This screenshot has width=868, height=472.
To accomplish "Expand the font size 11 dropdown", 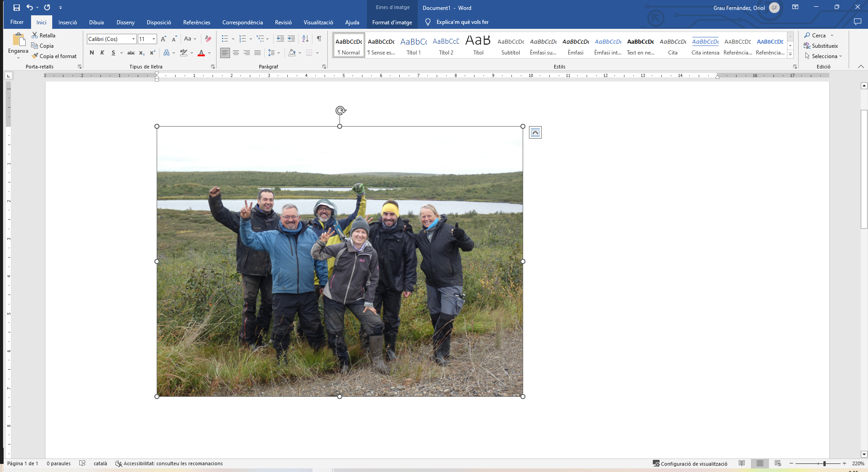I will (x=154, y=39).
